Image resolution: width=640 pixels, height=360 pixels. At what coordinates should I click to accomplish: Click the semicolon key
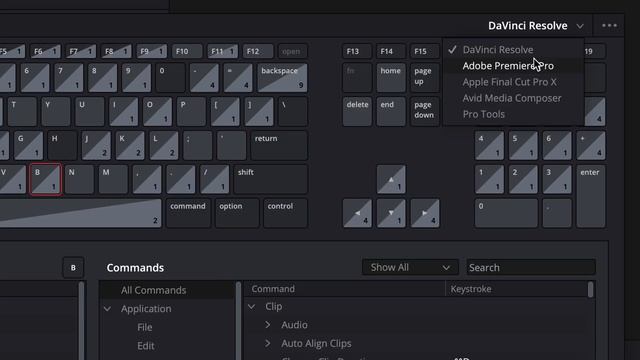(198, 145)
